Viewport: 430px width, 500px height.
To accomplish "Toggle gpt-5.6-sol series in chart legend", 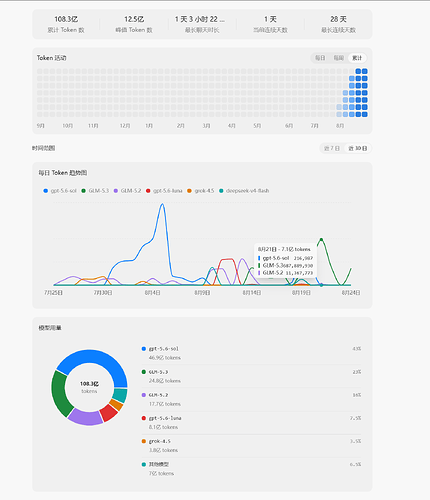I will click(x=60, y=191).
